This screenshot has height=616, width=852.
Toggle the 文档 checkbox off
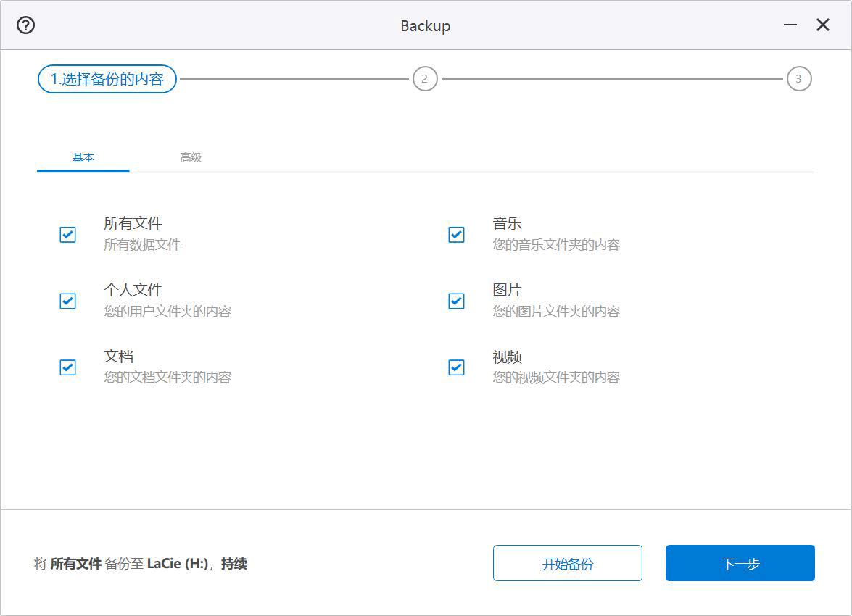[x=67, y=367]
